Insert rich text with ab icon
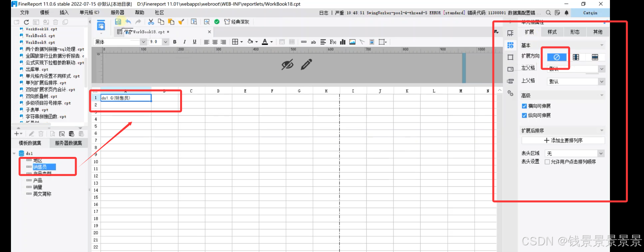The image size is (644, 252). click(313, 42)
